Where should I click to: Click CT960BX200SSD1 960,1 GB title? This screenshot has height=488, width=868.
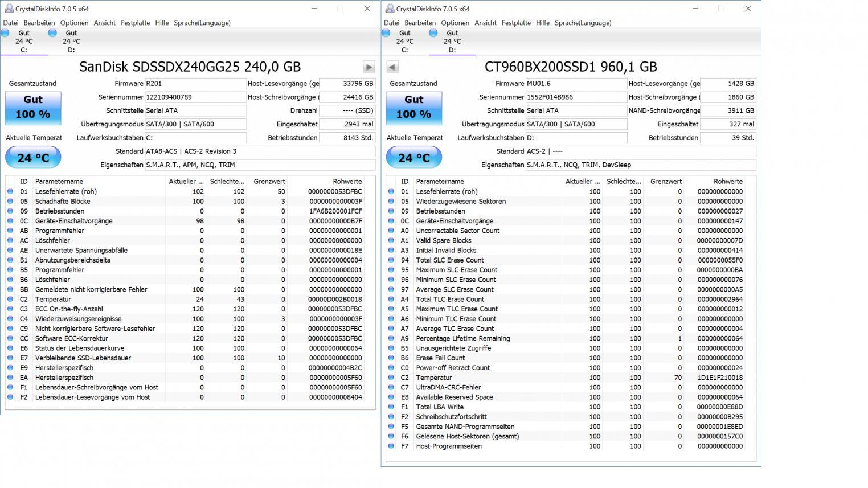tap(571, 67)
